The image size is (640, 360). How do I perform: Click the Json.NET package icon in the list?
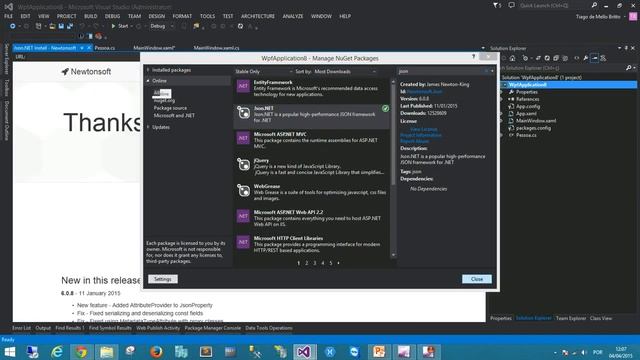click(x=243, y=112)
